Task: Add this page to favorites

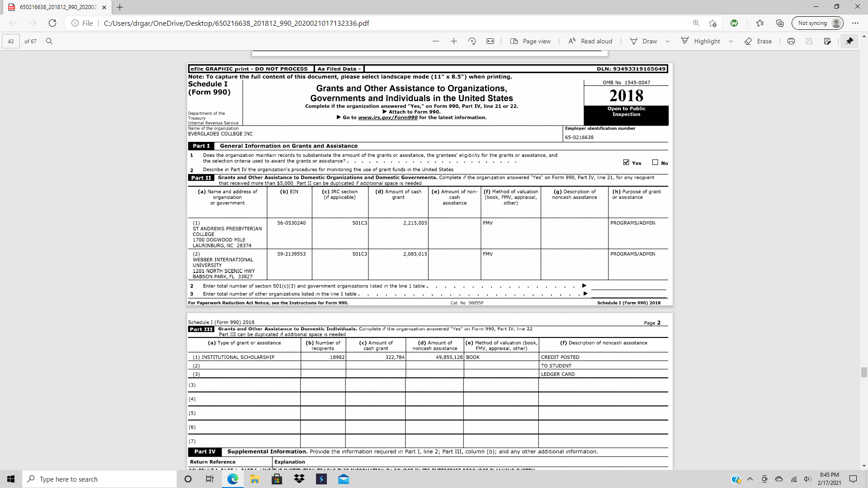Action: coord(713,23)
